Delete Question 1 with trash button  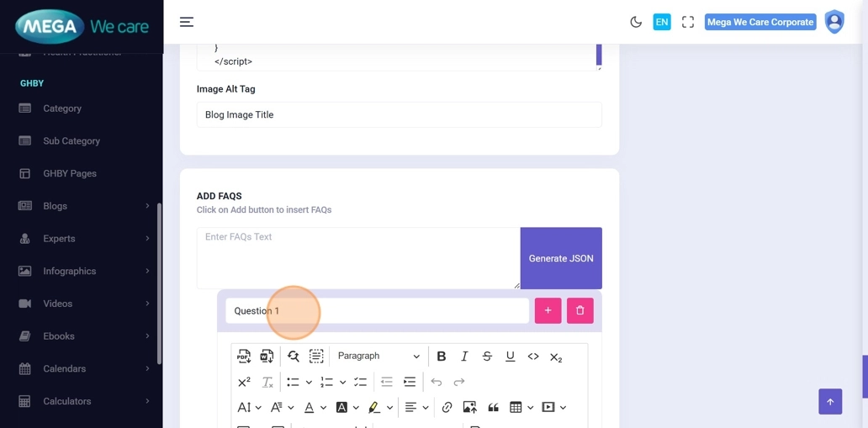580,311
